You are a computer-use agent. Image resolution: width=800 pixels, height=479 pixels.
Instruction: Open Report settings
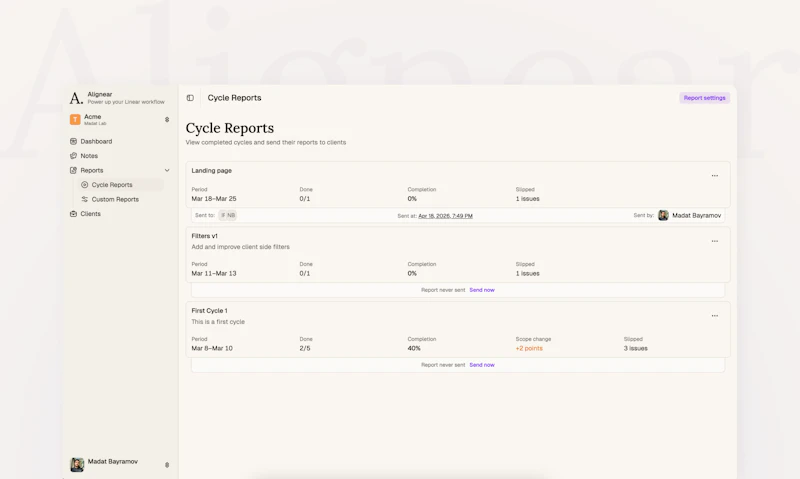pos(704,98)
